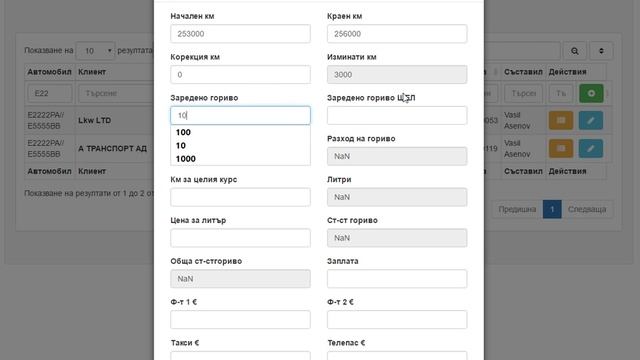
Task: Select suggestion 10 from autocomplete list
Action: coord(240,146)
